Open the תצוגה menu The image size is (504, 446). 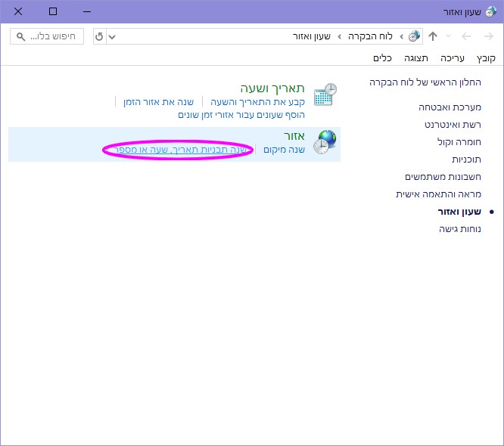(414, 58)
